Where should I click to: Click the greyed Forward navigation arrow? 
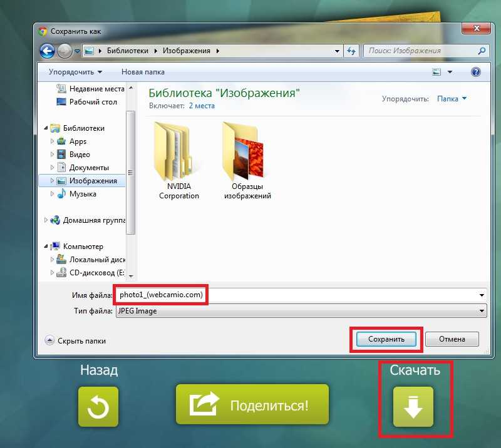65,51
